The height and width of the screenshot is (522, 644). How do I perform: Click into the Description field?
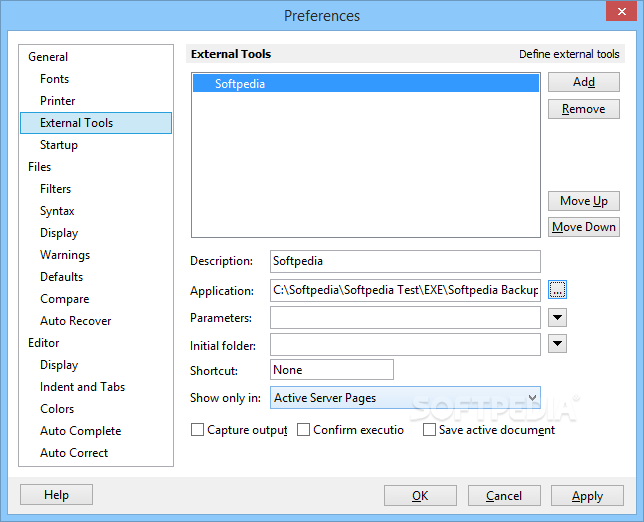405,261
